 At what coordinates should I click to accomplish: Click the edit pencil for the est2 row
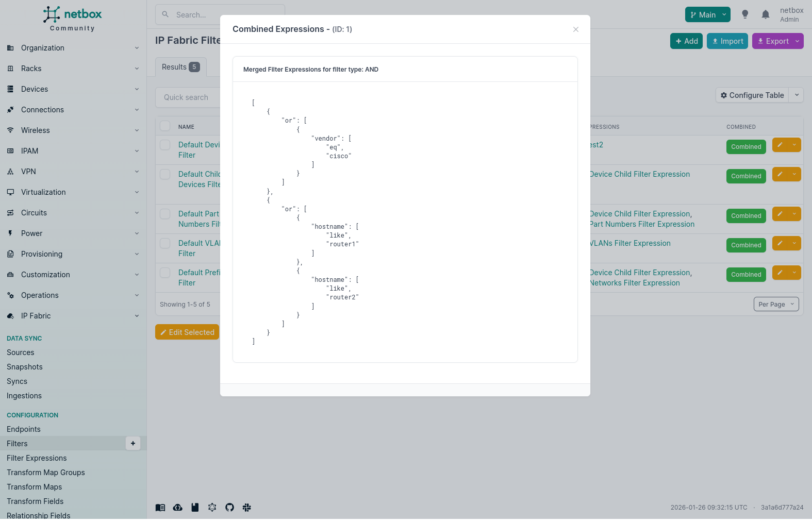780,145
